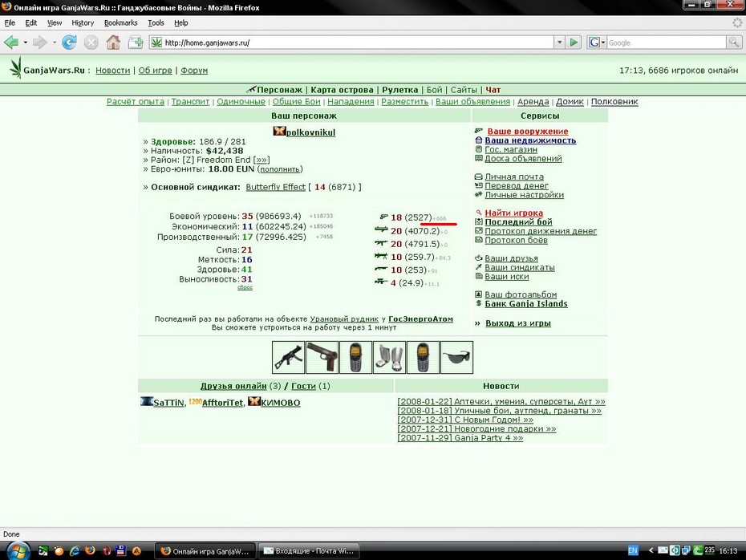The width and height of the screenshot is (746, 560).
Task: Click the pistol equipment slot
Action: [x=322, y=357]
